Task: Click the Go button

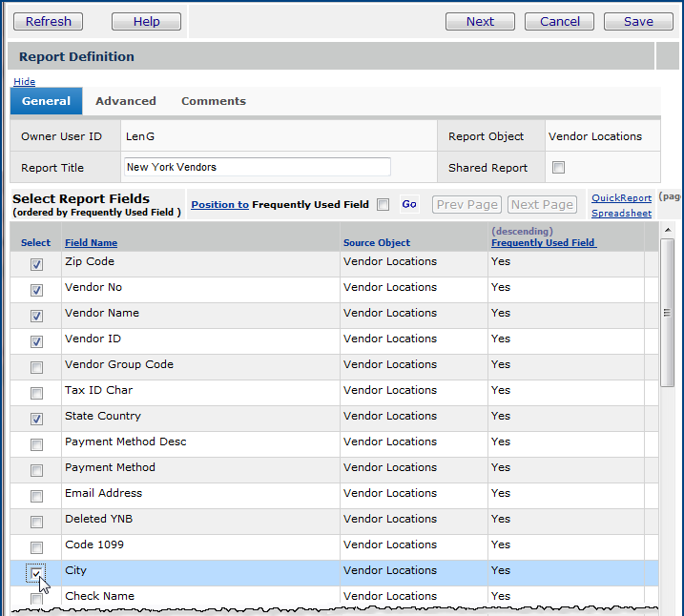Action: [409, 204]
